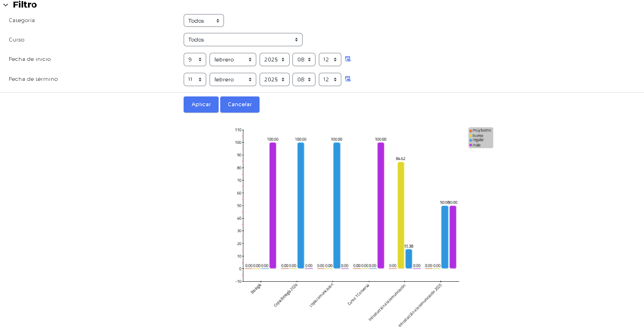This screenshot has height=327, width=644.
Task: Click the yellow 84.62 bar in chart
Action: point(401,215)
